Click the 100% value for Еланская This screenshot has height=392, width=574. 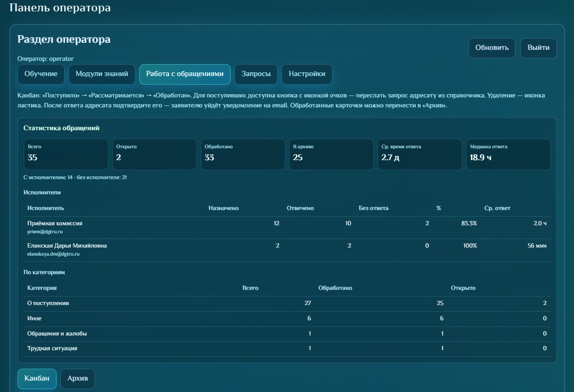(470, 246)
